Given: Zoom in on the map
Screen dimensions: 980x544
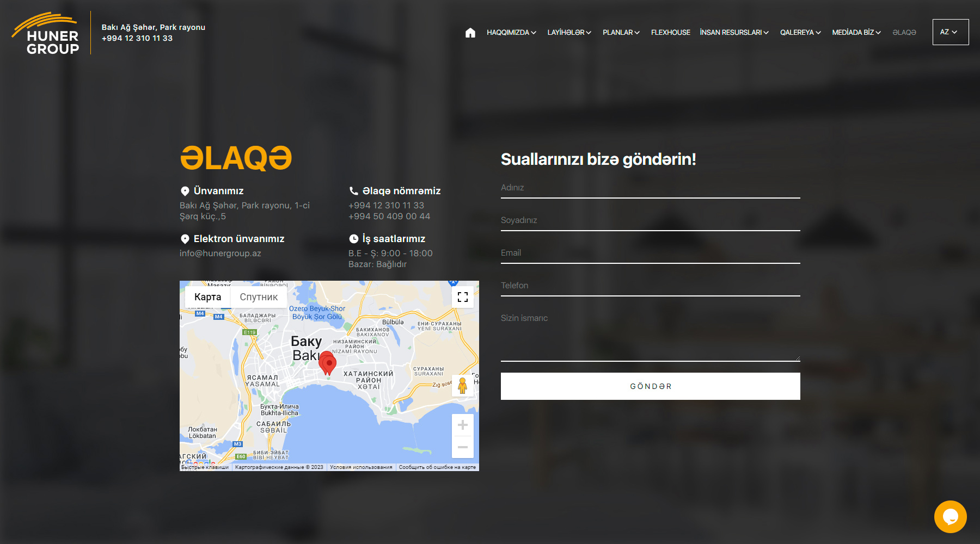Looking at the screenshot, I should 463,425.
